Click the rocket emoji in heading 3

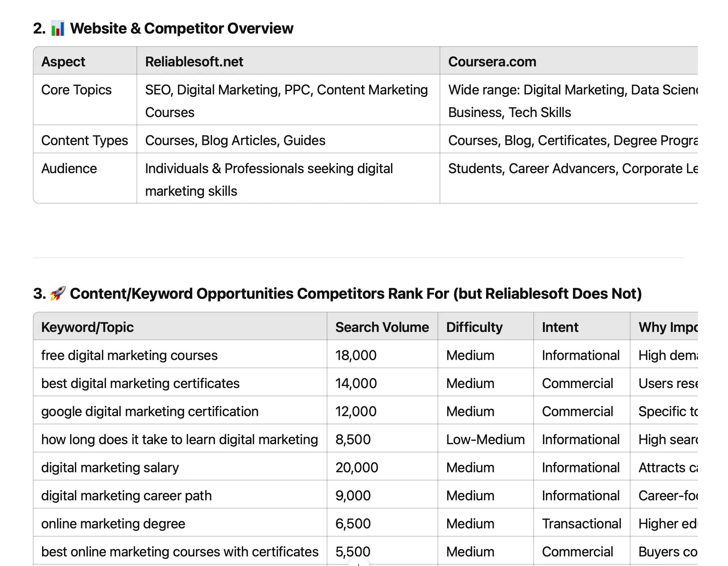57,294
